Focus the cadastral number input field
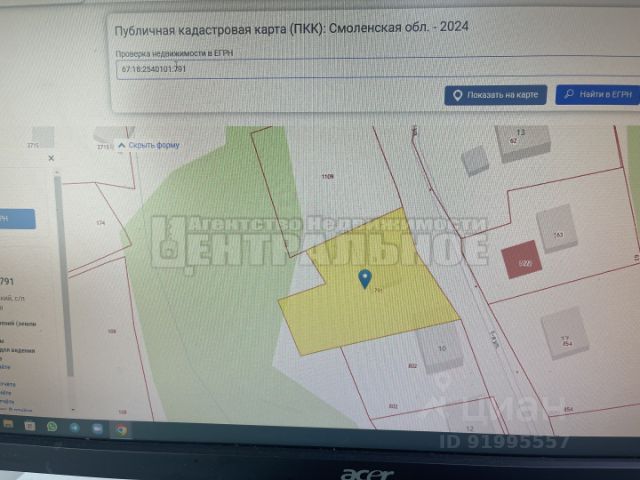The height and width of the screenshot is (480, 640). point(378,68)
